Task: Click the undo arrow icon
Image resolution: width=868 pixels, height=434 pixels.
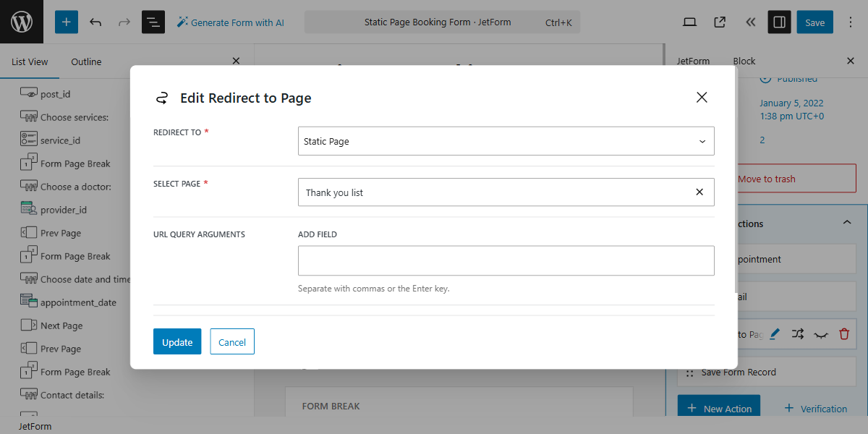Action: coord(95,22)
